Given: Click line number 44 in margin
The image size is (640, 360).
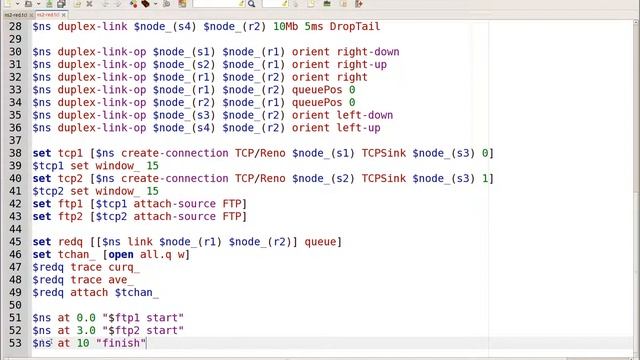Looking at the screenshot, I should pyautogui.click(x=15, y=229).
